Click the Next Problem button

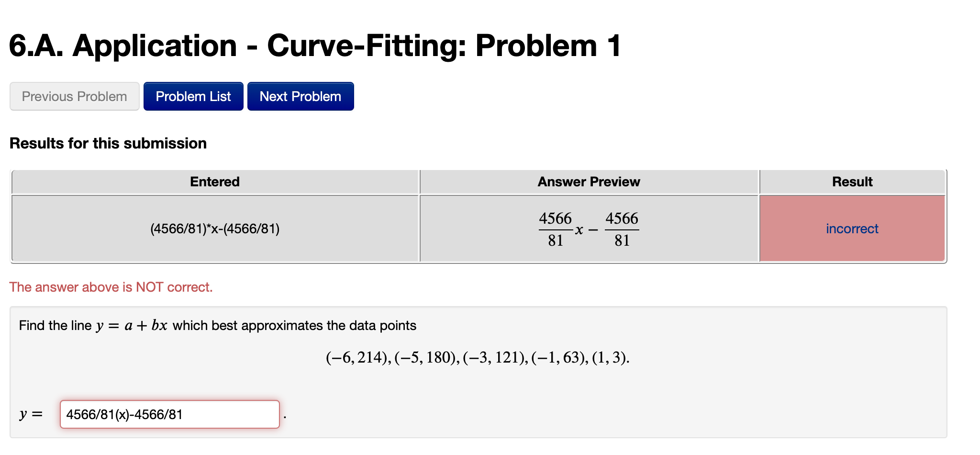click(300, 96)
